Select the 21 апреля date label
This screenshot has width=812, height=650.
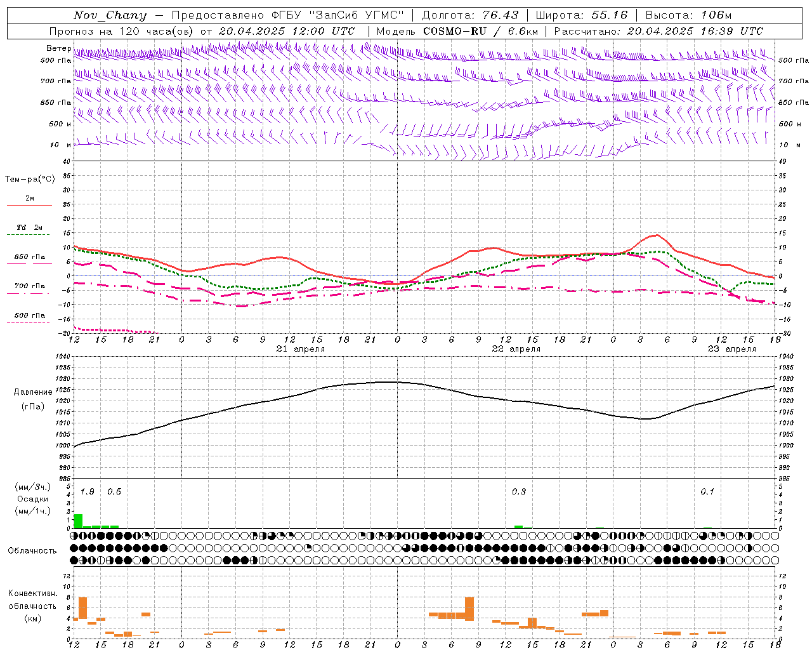300,348
